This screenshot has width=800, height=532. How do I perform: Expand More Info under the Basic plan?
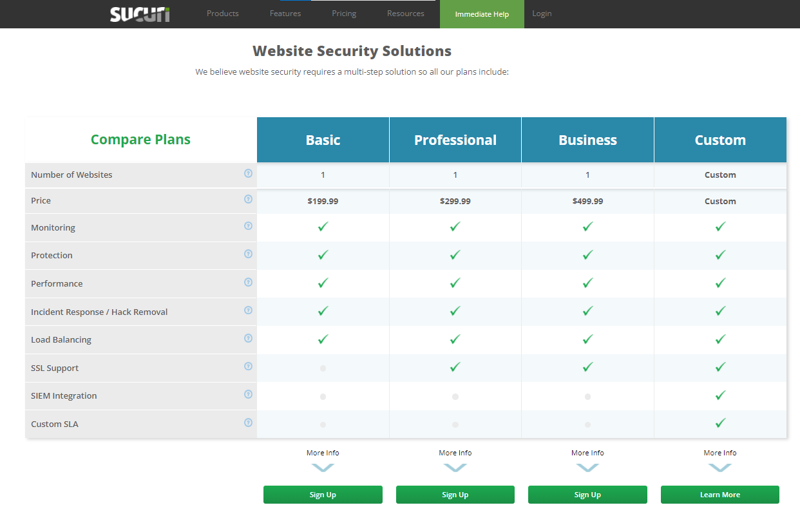tap(323, 453)
